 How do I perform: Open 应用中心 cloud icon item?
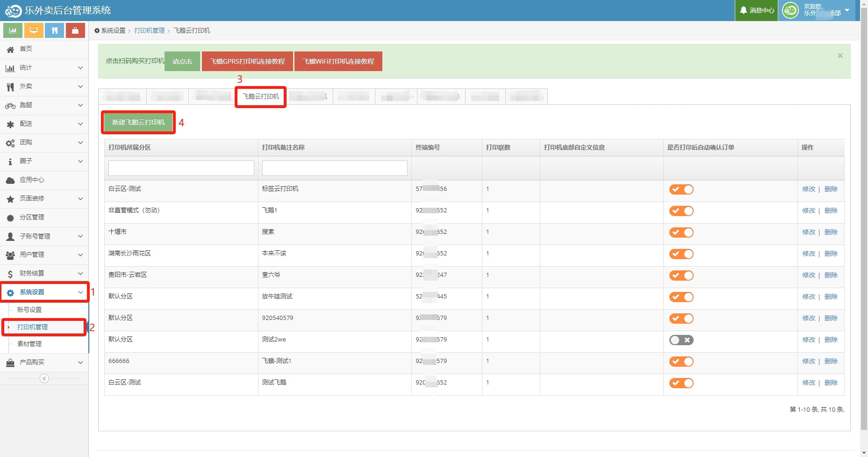click(10, 180)
